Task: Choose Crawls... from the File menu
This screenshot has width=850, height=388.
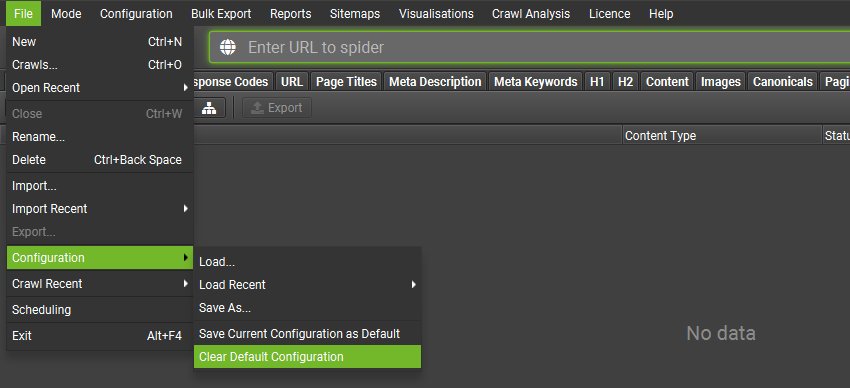Action: pos(100,65)
